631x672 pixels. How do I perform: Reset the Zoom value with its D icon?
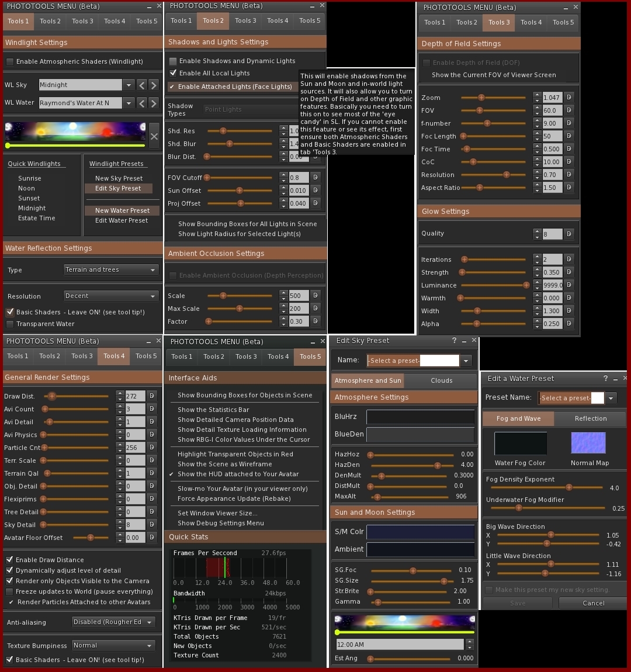568,97
